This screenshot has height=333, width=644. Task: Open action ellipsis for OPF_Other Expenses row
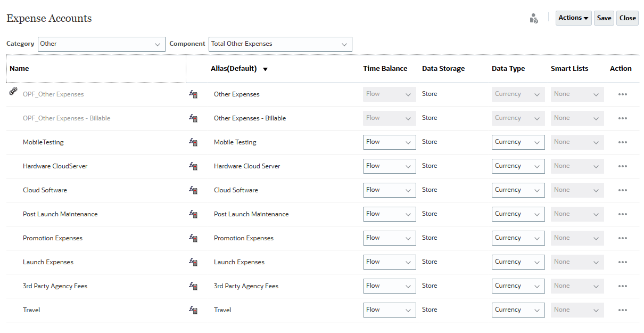click(623, 94)
